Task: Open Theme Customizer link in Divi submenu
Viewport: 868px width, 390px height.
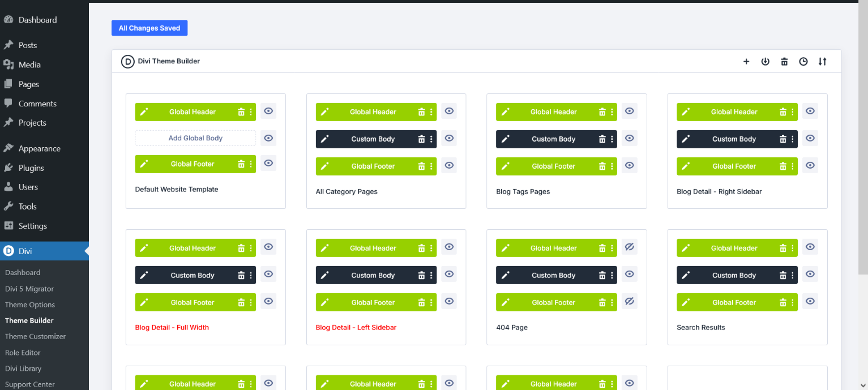Action: pos(36,336)
